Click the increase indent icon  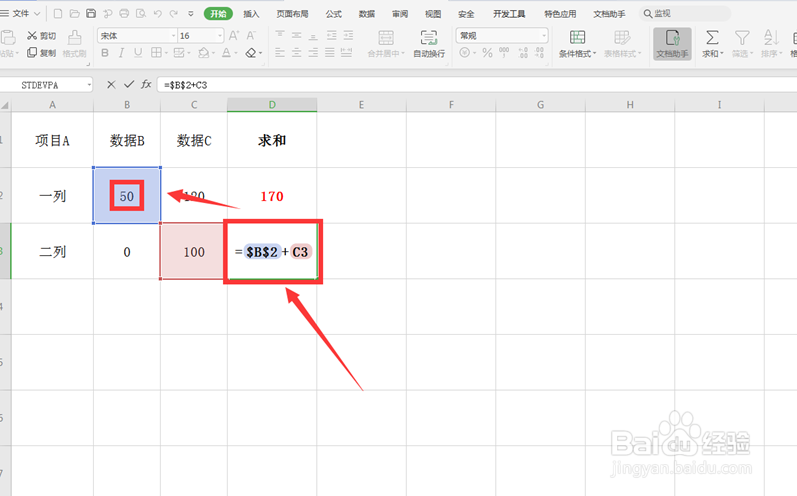pyautogui.click(x=348, y=35)
